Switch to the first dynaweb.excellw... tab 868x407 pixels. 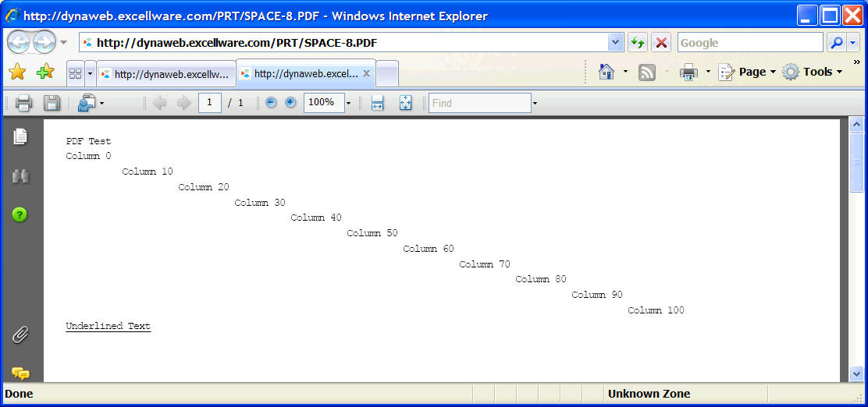[166, 74]
